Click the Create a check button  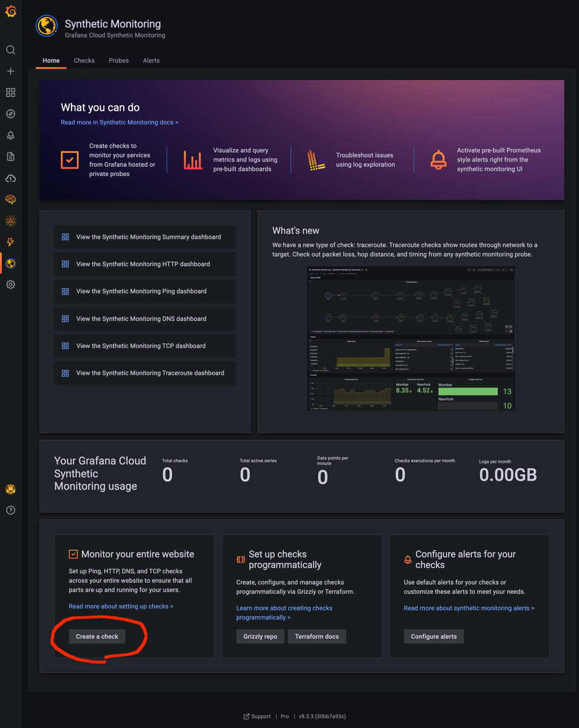pyautogui.click(x=97, y=636)
